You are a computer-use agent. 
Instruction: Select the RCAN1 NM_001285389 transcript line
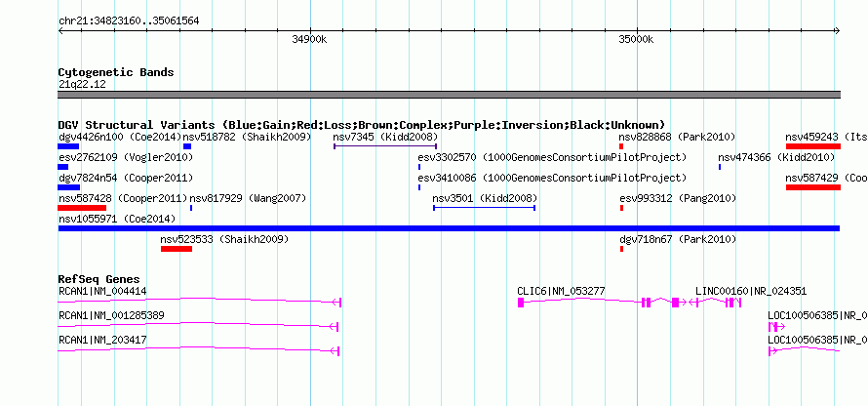point(198,326)
